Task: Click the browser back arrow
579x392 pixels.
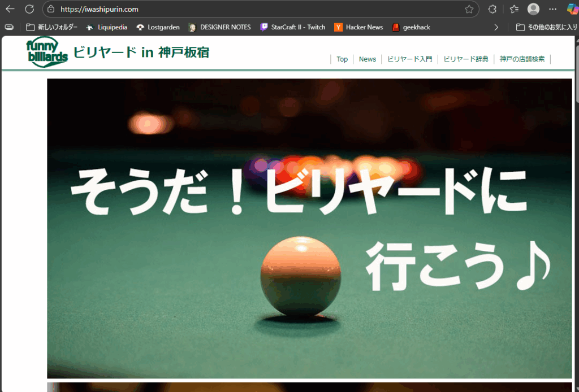Action: point(10,9)
